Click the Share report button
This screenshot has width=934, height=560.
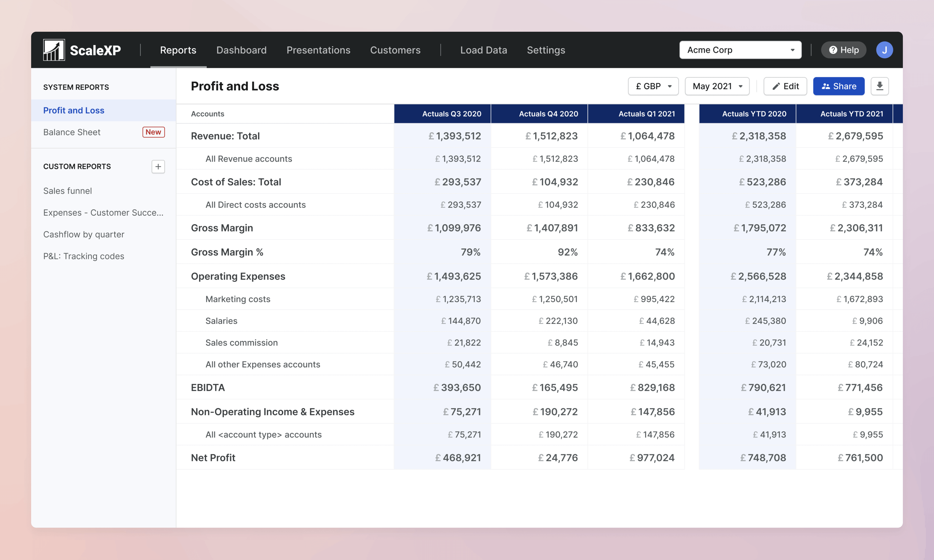[839, 86]
